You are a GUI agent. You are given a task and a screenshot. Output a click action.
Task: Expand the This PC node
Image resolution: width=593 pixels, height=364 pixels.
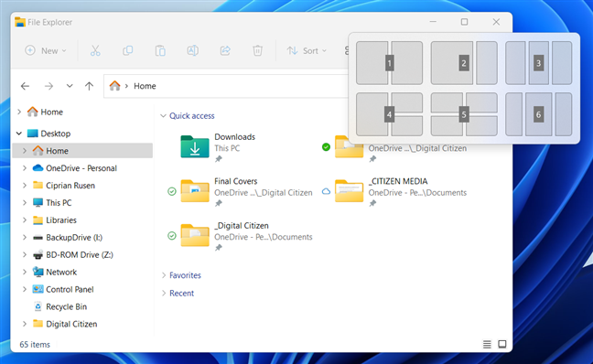[x=25, y=203]
